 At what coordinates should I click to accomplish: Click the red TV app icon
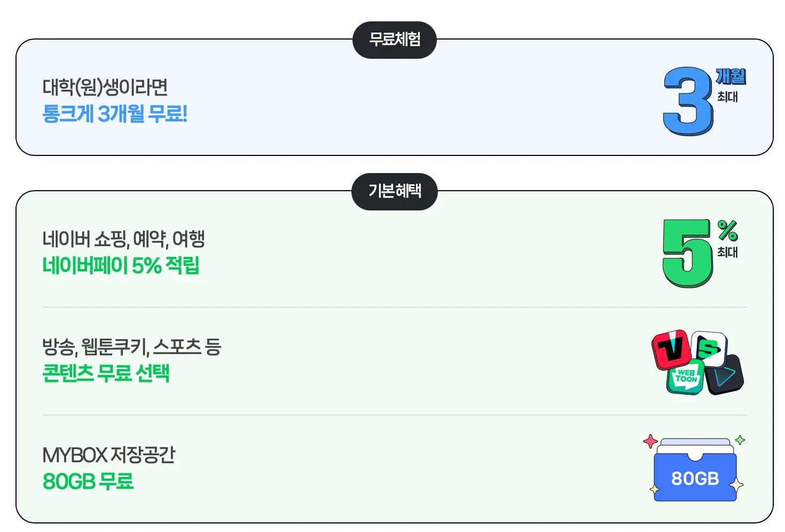[671, 349]
